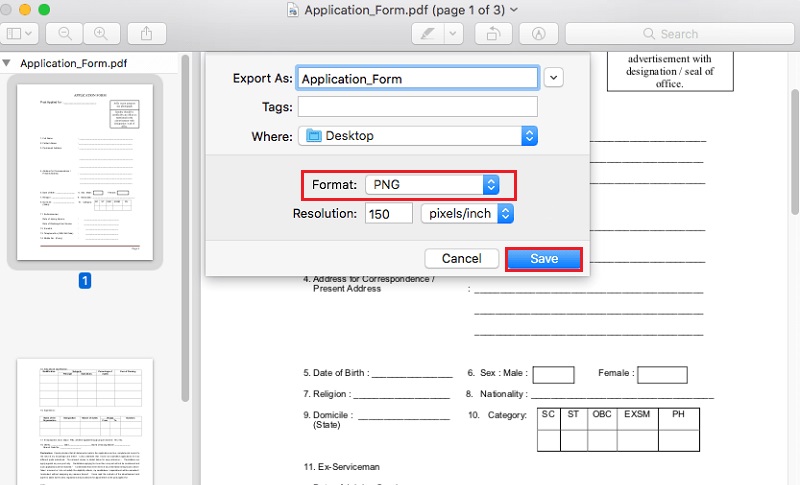800x485 pixels.
Task: Show the Markup toolbar
Action: (538, 34)
